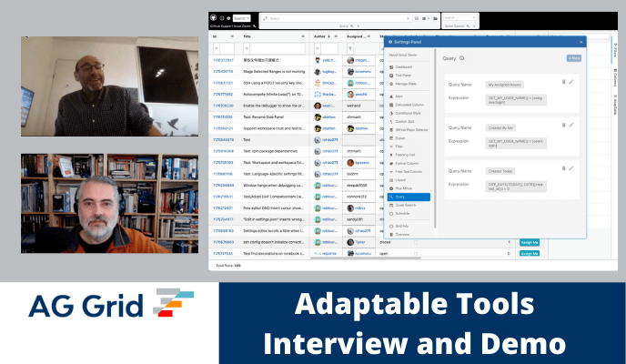
Task: Click the Assign Me button
Action: click(x=529, y=243)
